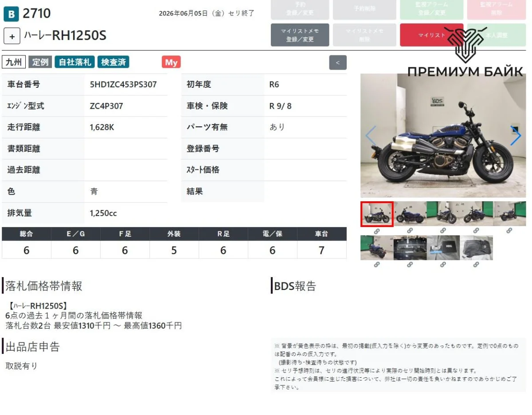This screenshot has height=415, width=532.
Task: Click the 総合 score 6
Action: coord(26,251)
